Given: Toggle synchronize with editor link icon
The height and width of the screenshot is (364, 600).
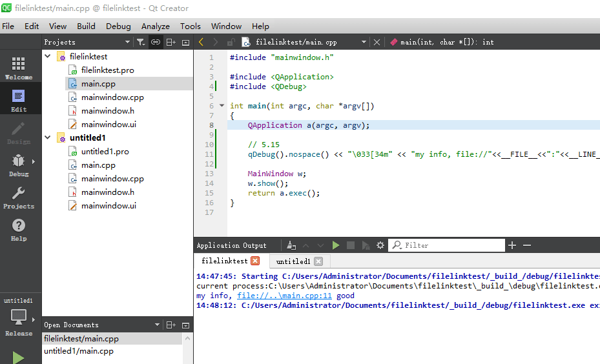Looking at the screenshot, I should tap(156, 42).
